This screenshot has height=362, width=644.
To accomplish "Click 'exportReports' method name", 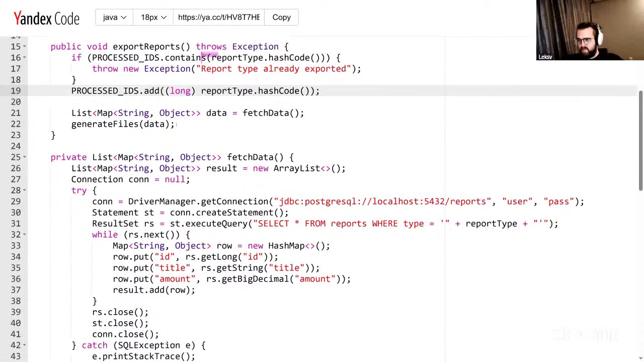I will (x=146, y=47).
